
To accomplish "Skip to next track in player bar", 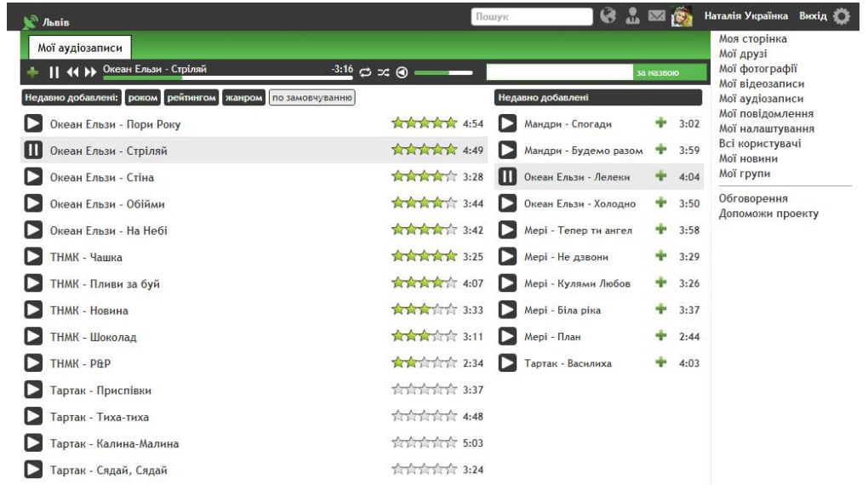I will coord(90,72).
